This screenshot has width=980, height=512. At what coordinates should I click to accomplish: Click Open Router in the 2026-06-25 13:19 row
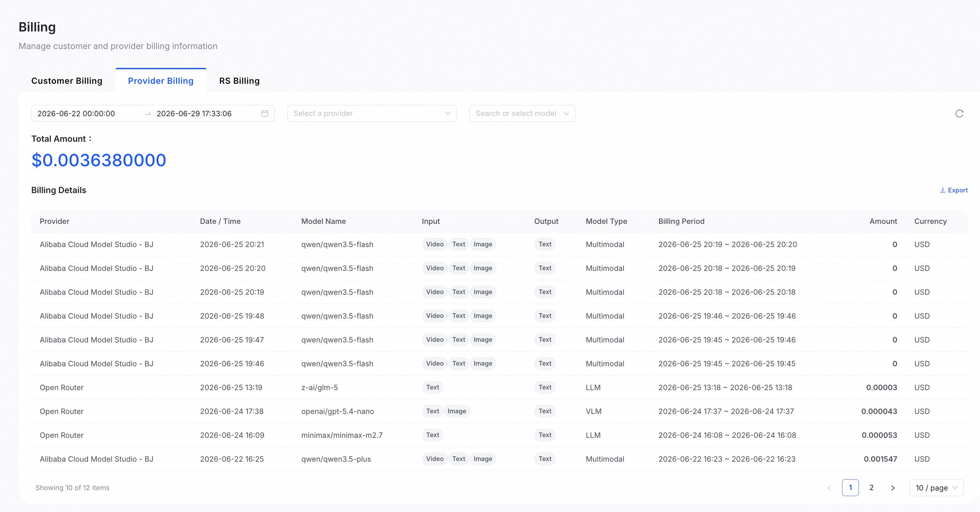tap(62, 387)
